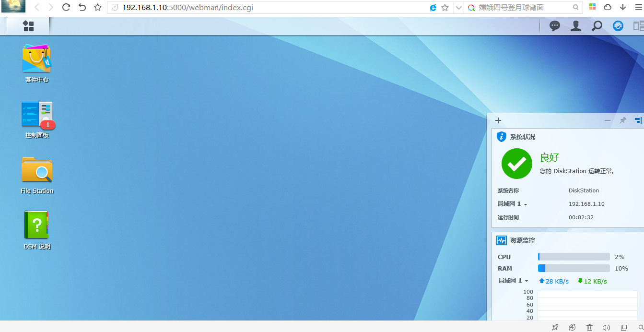Click the no-trace plus icon in status bar
Image resolution: width=644 pixels, height=332 pixels.
point(572,327)
